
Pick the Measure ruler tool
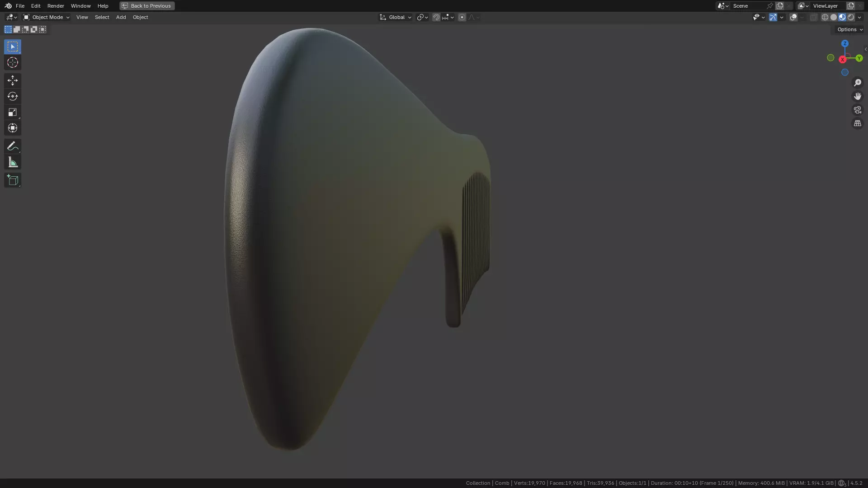point(12,162)
